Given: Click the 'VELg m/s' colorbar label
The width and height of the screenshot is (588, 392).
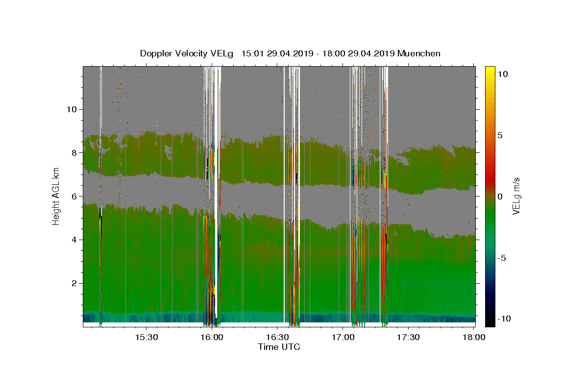Looking at the screenshot, I should [x=516, y=196].
